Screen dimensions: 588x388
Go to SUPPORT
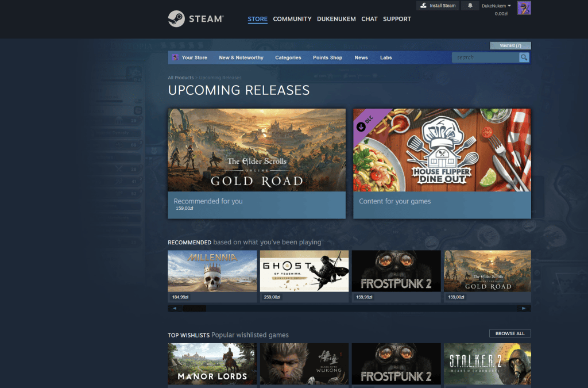click(397, 19)
